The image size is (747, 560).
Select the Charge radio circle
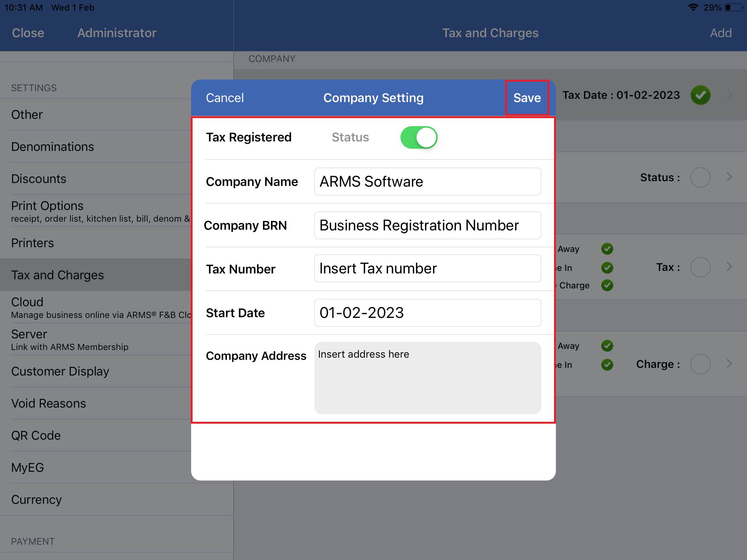point(700,364)
